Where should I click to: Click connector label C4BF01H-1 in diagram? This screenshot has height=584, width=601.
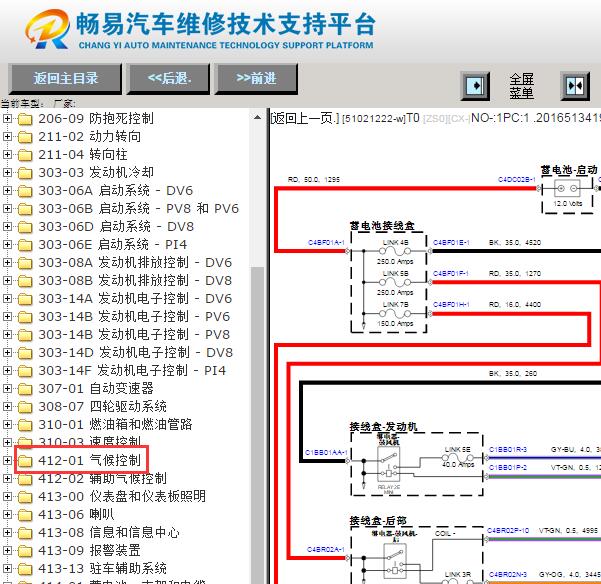451,305
